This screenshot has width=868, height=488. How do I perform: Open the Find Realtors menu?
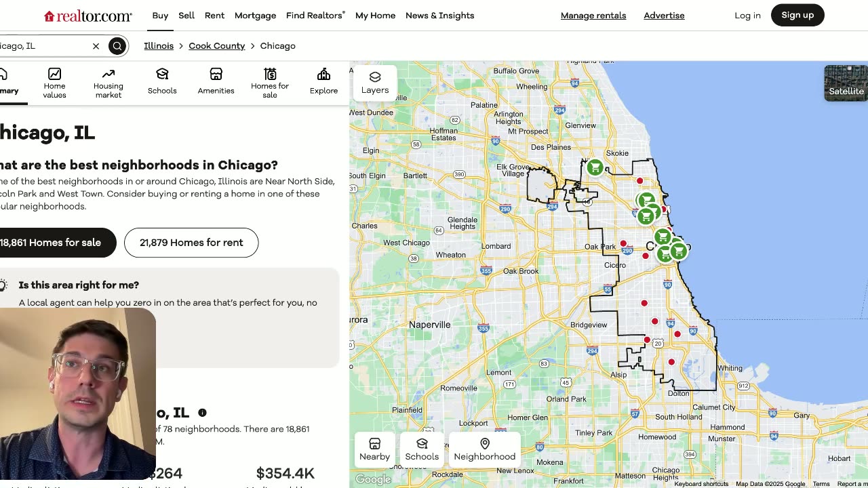(x=315, y=16)
